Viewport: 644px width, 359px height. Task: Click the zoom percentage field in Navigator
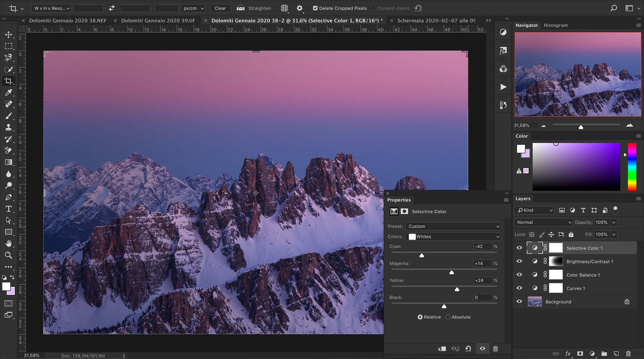tap(522, 125)
